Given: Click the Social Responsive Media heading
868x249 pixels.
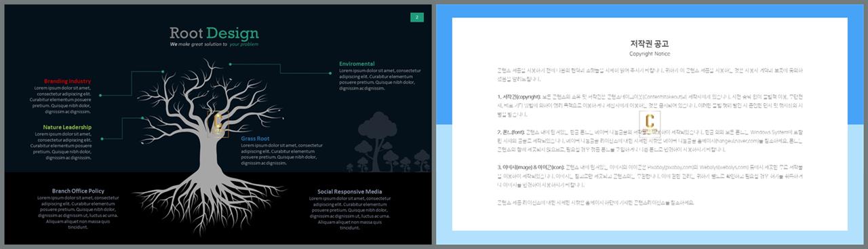Looking at the screenshot, I should 349,191.
